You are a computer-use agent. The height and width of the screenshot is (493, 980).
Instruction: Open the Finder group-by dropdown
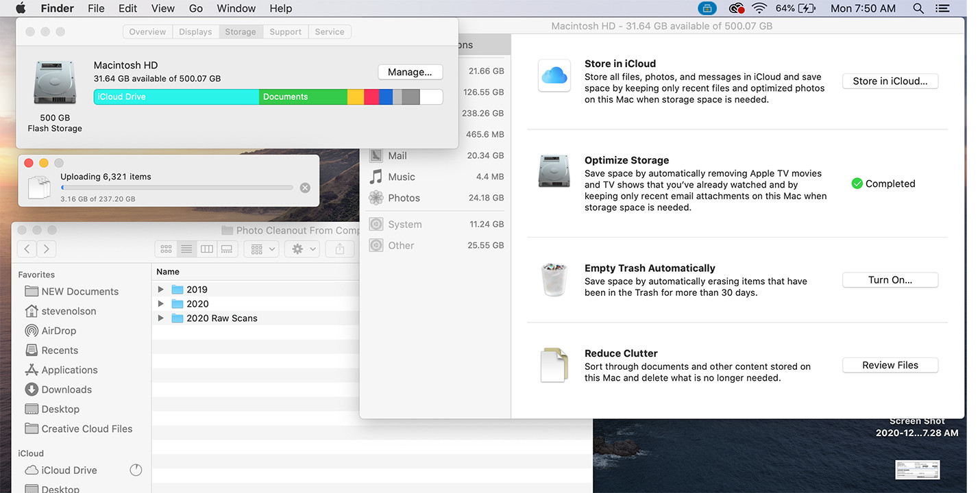coord(260,249)
